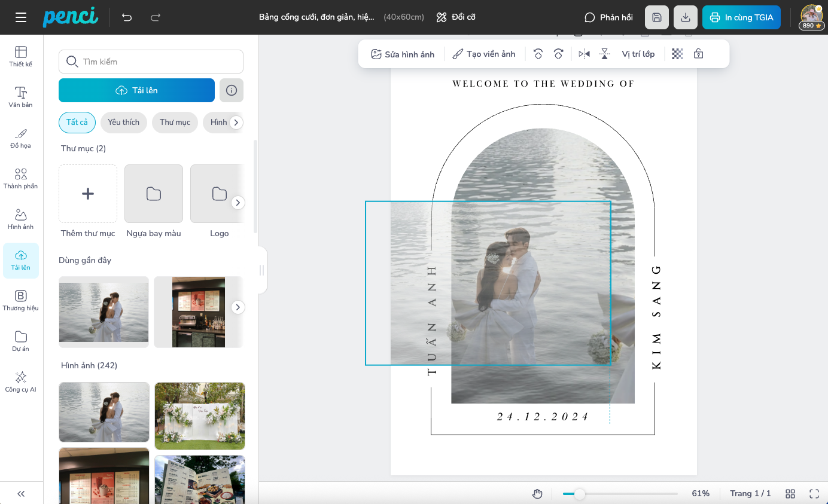Click the save icon in header

pos(657,17)
